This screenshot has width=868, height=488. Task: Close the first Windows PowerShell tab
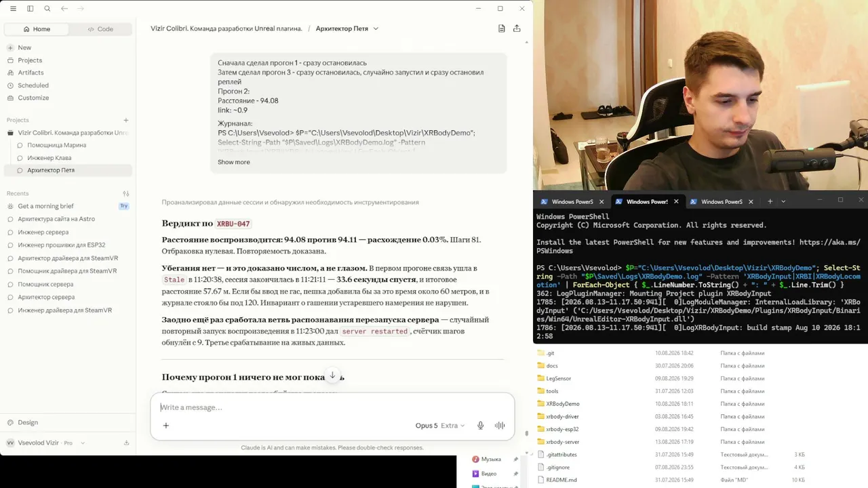click(x=601, y=201)
